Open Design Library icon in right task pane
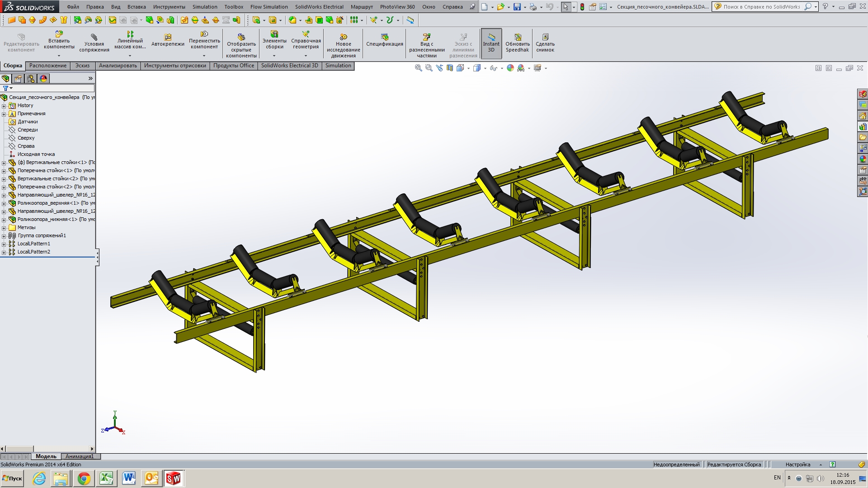The height and width of the screenshot is (488, 868). click(863, 127)
